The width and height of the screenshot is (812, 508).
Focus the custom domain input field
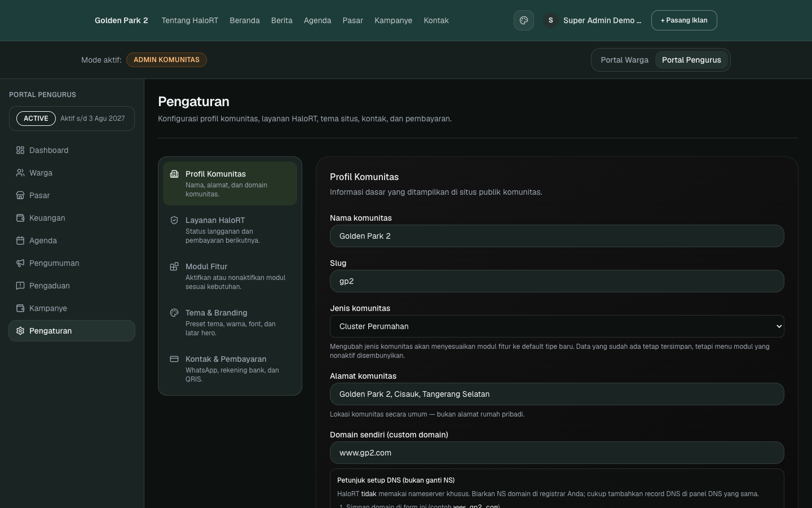(557, 453)
